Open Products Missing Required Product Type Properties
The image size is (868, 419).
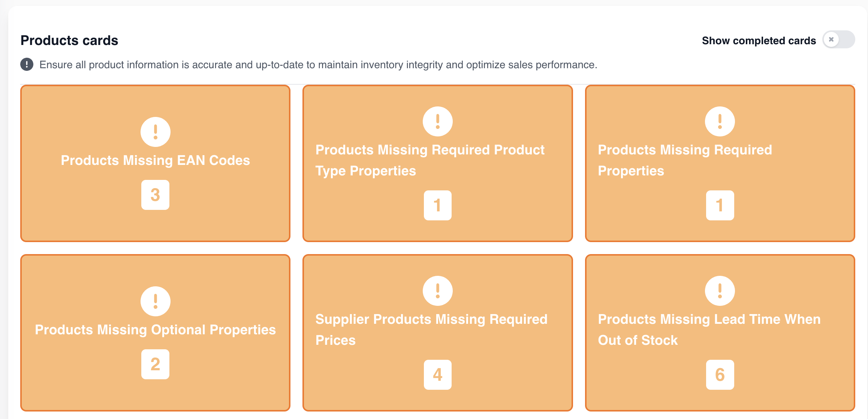[x=430, y=160]
